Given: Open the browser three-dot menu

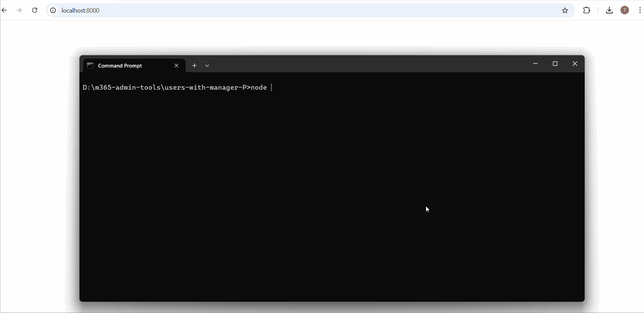Looking at the screenshot, I should click(640, 10).
